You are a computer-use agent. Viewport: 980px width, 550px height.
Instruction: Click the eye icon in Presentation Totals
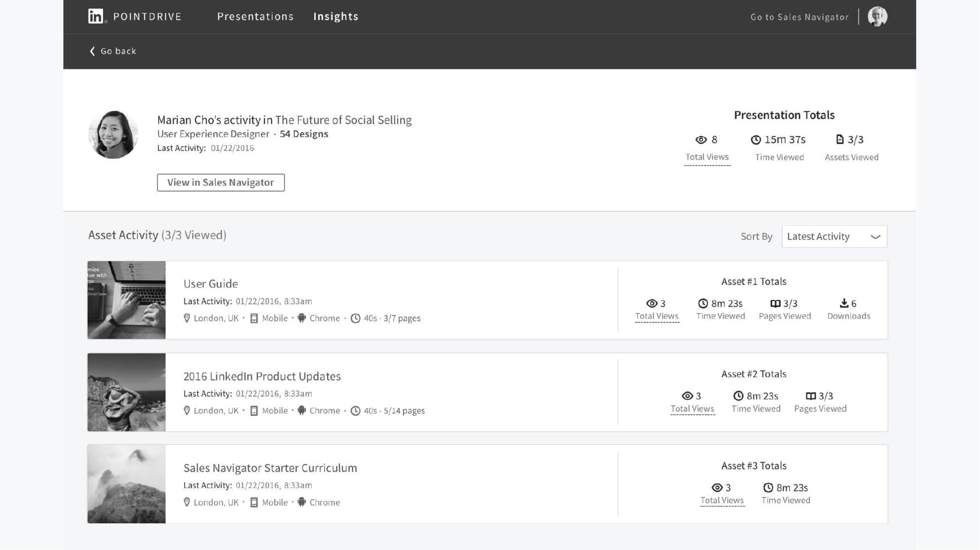tap(701, 140)
